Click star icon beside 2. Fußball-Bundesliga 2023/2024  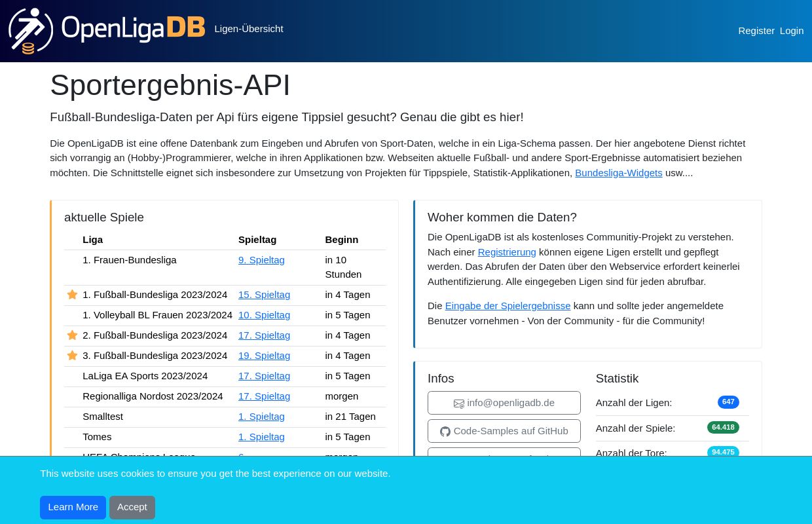[x=73, y=335]
